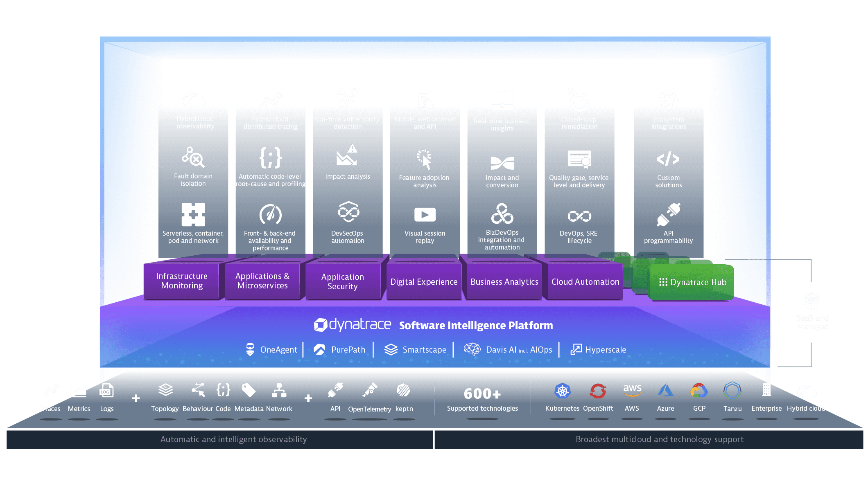Select the DevSecOps automation infinity icon
Screen dimensions: 868x488
point(348,212)
